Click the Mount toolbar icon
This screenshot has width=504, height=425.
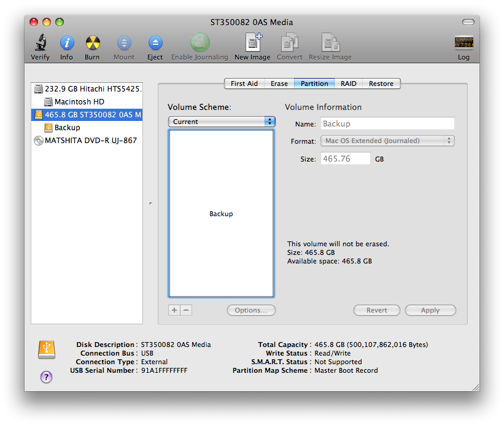[x=124, y=44]
